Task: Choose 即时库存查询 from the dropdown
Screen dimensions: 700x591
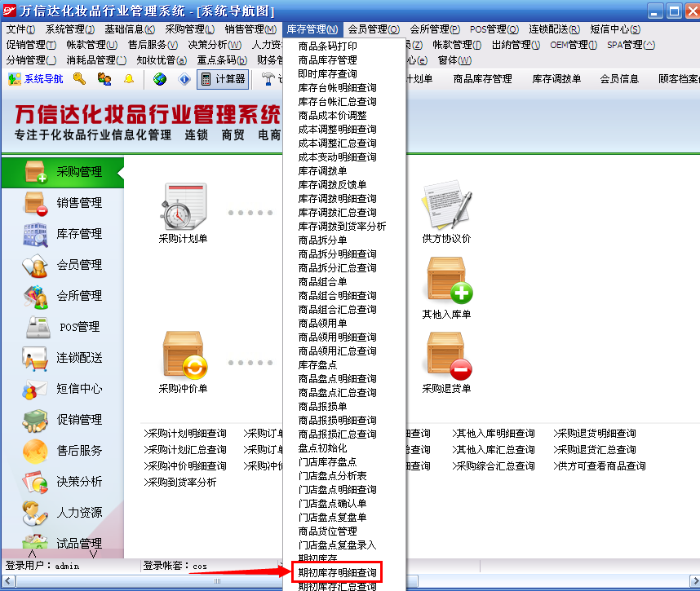Action: 328,74
